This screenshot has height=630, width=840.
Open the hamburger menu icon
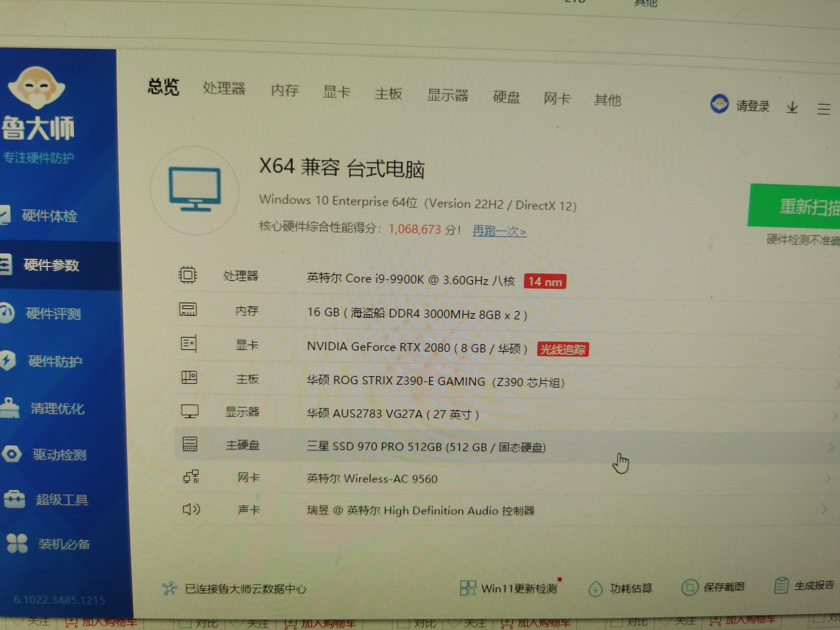[824, 109]
